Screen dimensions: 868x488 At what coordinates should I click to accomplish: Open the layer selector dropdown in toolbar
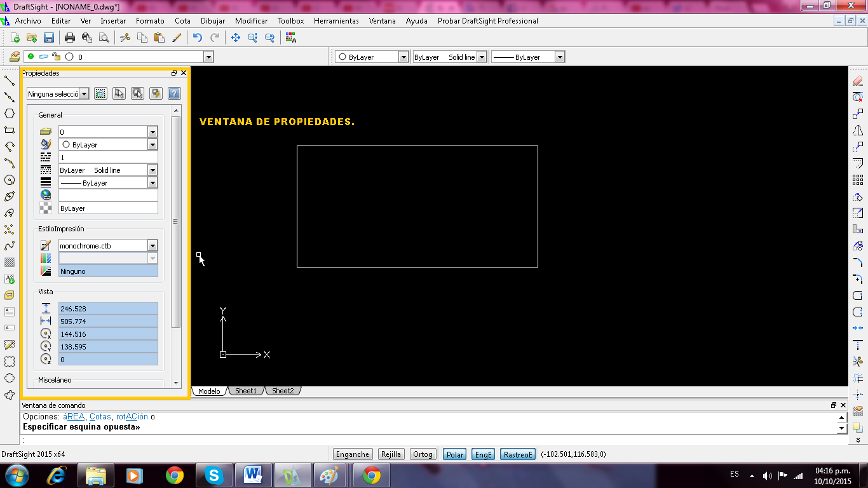tap(208, 57)
